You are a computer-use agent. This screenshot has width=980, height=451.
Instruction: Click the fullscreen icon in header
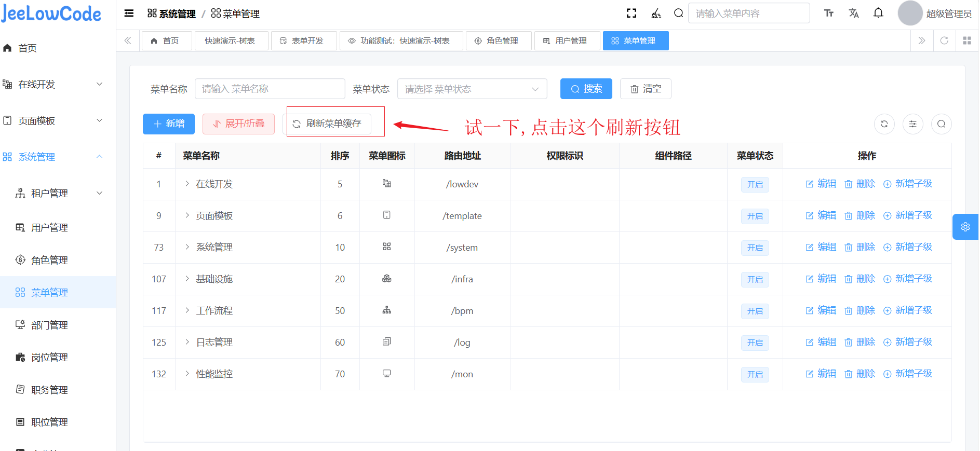point(632,13)
